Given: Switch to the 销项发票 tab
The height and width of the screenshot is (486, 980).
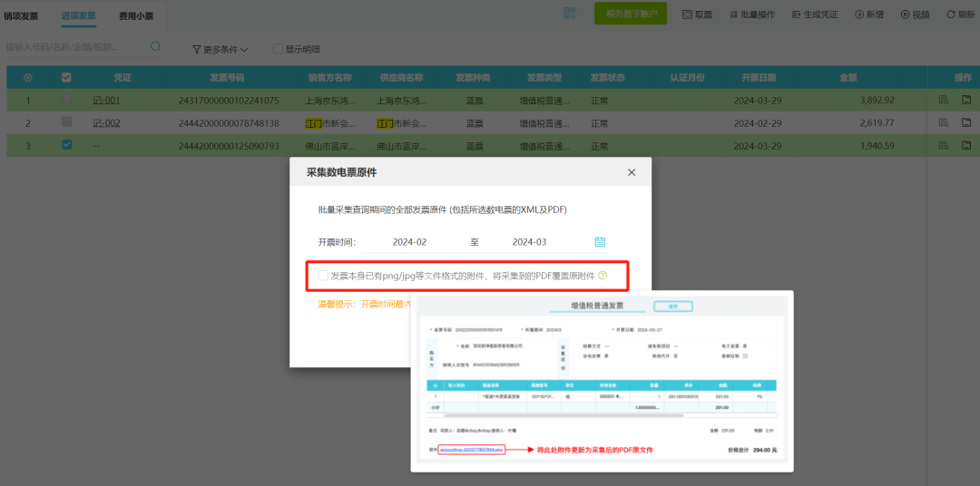Looking at the screenshot, I should [21, 16].
